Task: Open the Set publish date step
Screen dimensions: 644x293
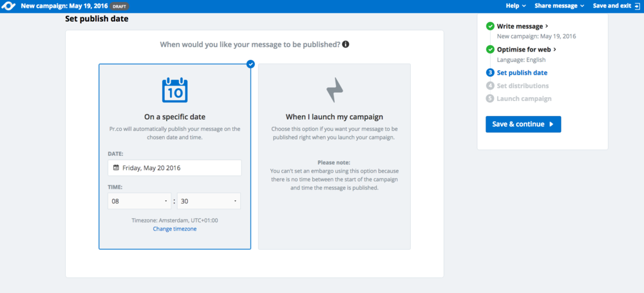Action: (522, 73)
